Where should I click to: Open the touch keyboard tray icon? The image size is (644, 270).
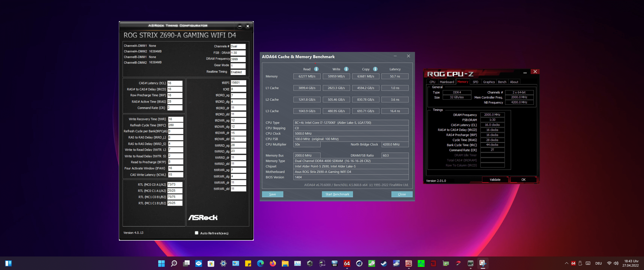(588, 263)
